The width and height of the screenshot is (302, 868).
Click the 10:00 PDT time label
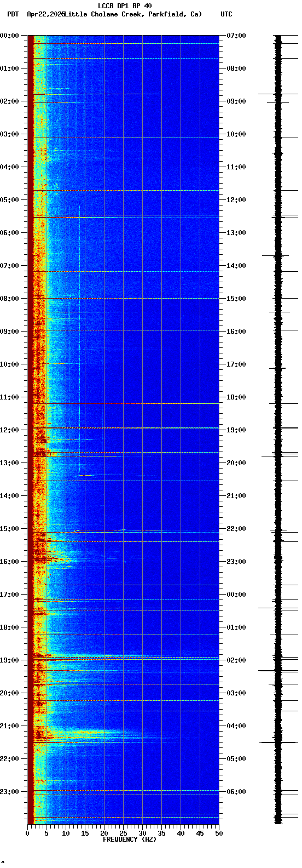pos(10,364)
